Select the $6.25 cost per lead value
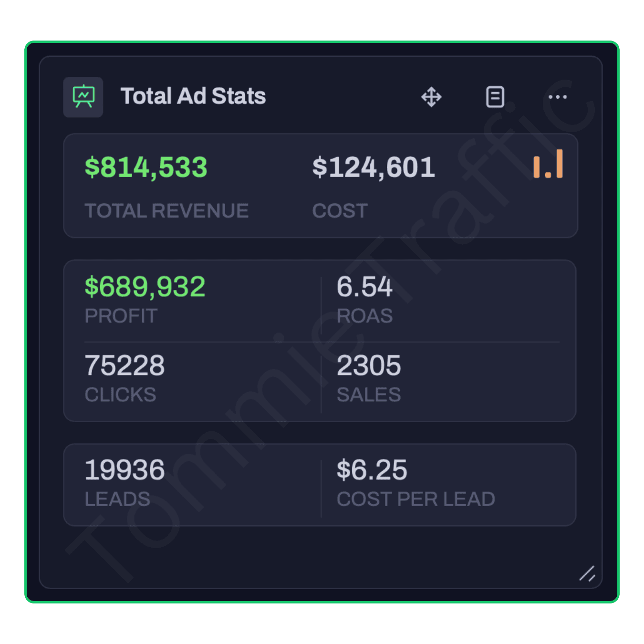Screen dimensions: 644x644 tap(372, 470)
